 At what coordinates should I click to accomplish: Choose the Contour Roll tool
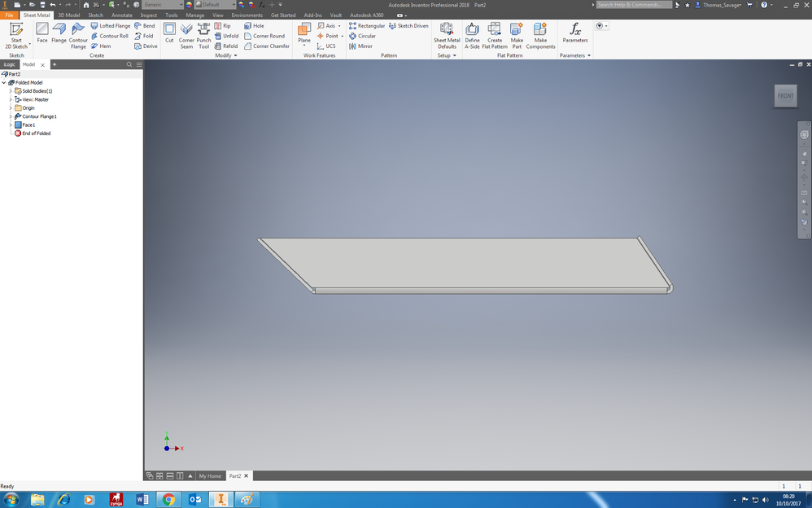click(109, 36)
